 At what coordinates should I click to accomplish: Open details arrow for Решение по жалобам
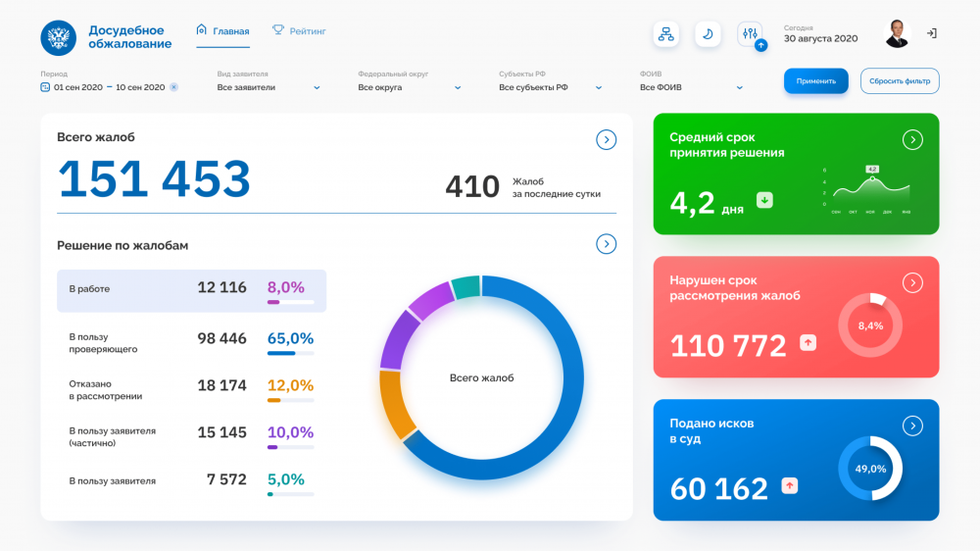606,244
